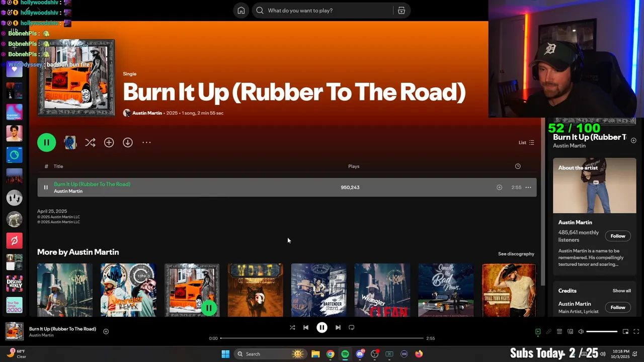Viewport: 644px width, 362px height.
Task: Toggle shuffle in the bottom player bar
Action: (x=292, y=328)
